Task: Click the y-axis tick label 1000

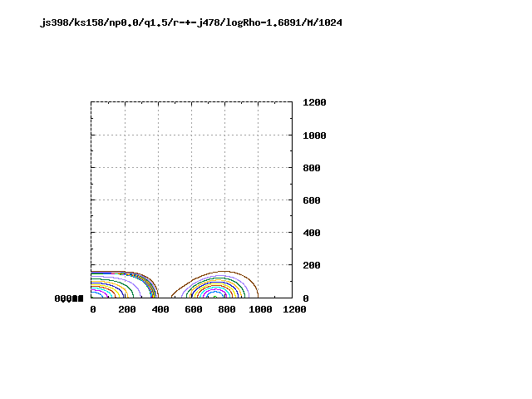Action: [x=314, y=135]
